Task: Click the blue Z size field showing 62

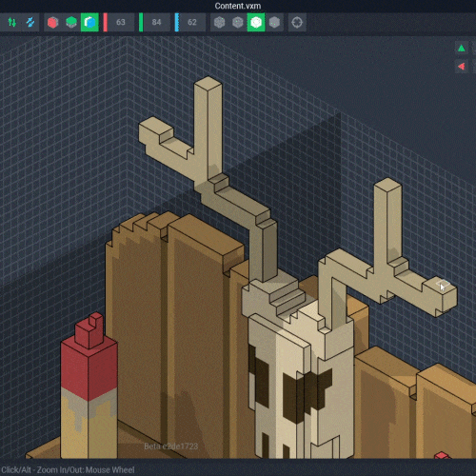Action: point(192,22)
